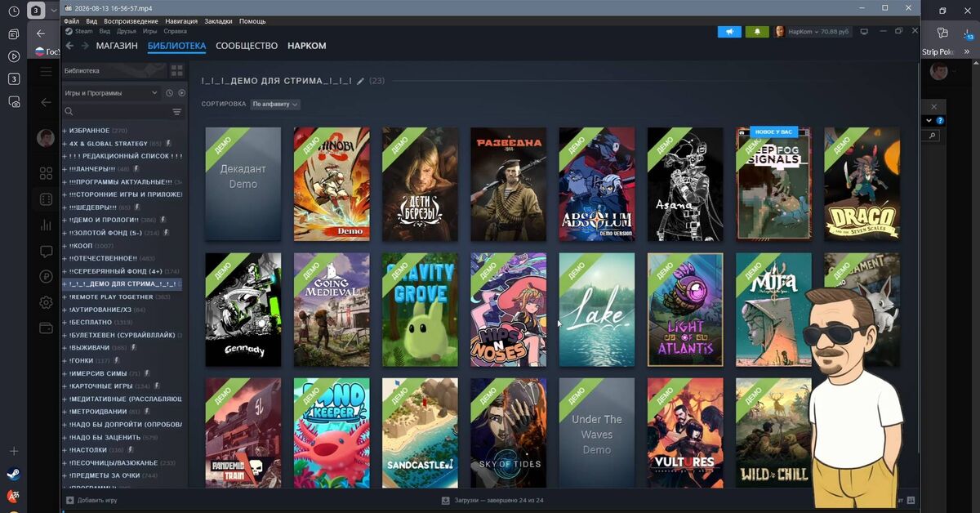Click the browser sidebar settings gear icon
Image resolution: width=980 pixels, height=513 pixels.
tap(46, 302)
